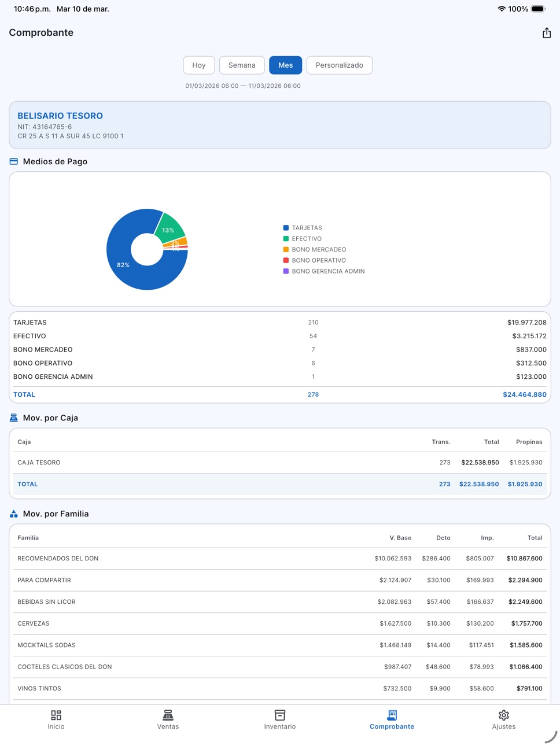Click the Mov. por Caja register icon
Image resolution: width=560 pixels, height=746 pixels.
pyautogui.click(x=14, y=418)
